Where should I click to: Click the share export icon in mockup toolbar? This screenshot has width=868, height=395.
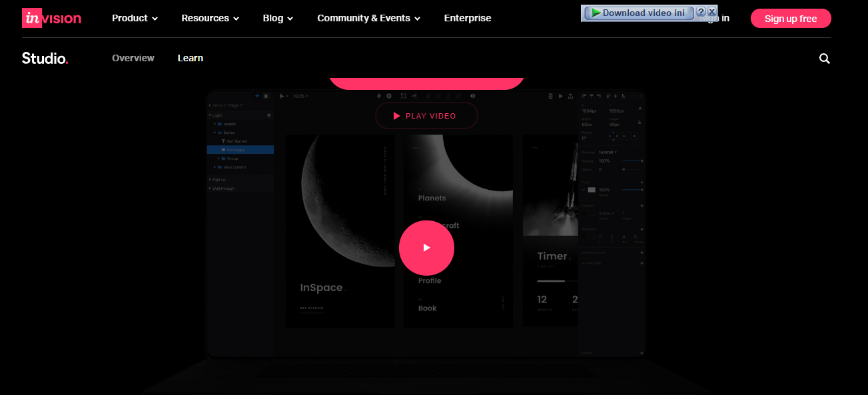coord(571,97)
